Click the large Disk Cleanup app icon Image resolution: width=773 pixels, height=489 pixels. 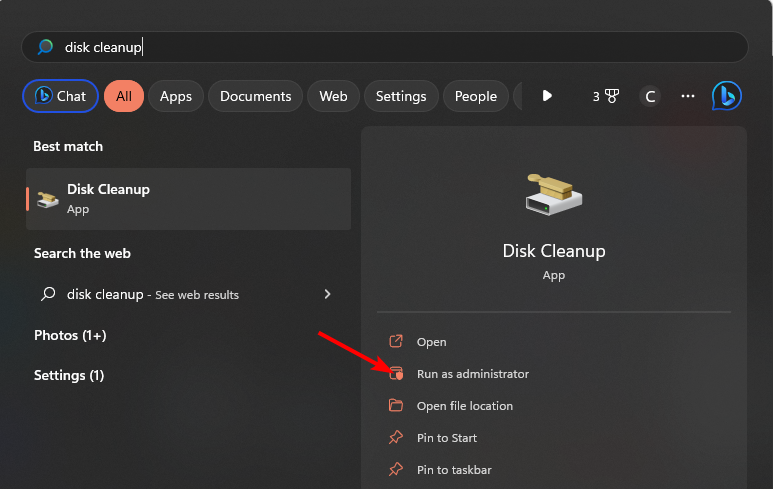pyautogui.click(x=553, y=194)
